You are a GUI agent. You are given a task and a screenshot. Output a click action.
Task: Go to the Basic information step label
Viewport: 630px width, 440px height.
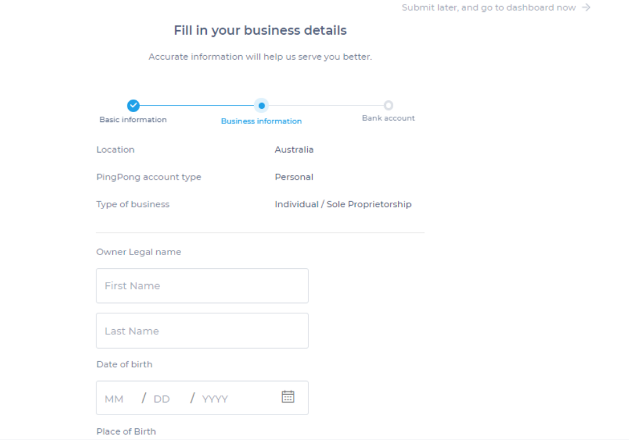[x=133, y=119]
